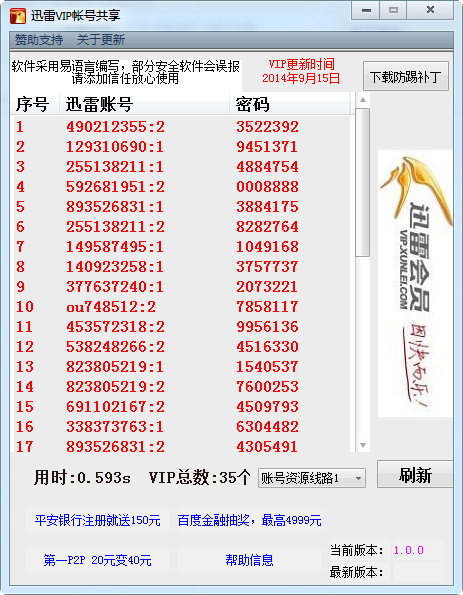Screen dimensions: 463x595
Task: Open the 帮助信息 link
Action: [249, 560]
